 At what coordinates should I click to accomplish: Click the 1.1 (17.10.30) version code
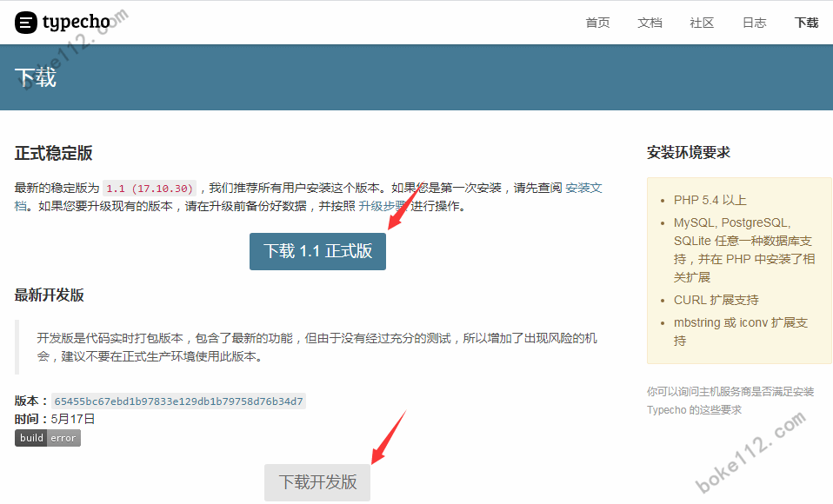(150, 189)
